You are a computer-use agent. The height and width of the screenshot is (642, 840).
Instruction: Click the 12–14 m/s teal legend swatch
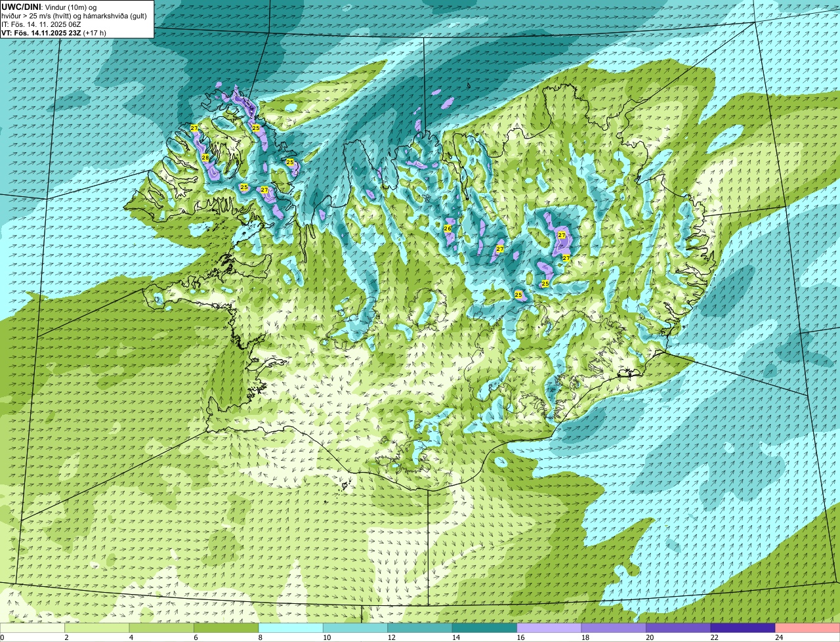[x=420, y=628]
